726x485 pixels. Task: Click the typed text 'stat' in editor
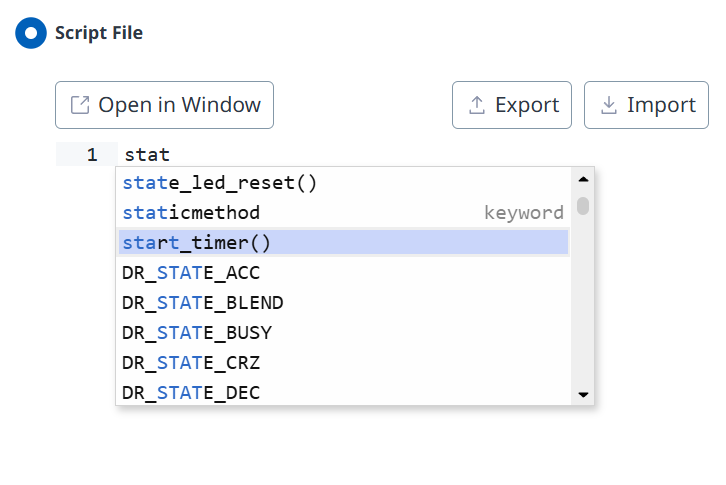[147, 155]
